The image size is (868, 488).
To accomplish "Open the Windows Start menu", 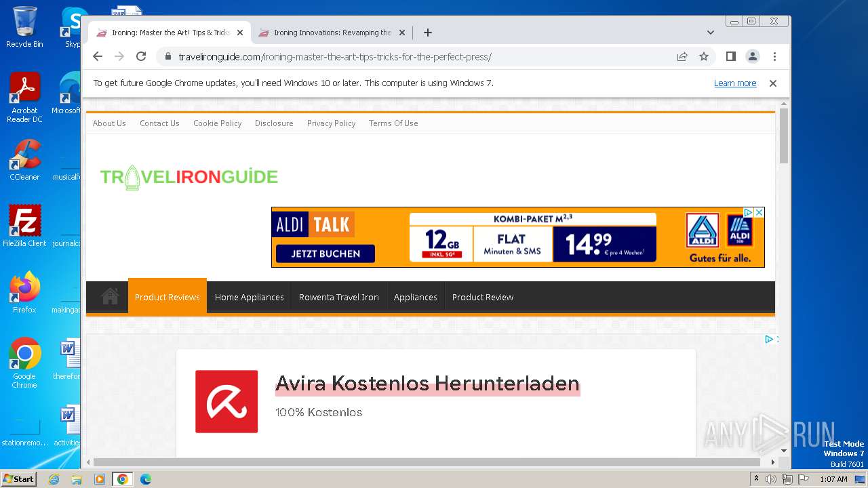I will [18, 479].
